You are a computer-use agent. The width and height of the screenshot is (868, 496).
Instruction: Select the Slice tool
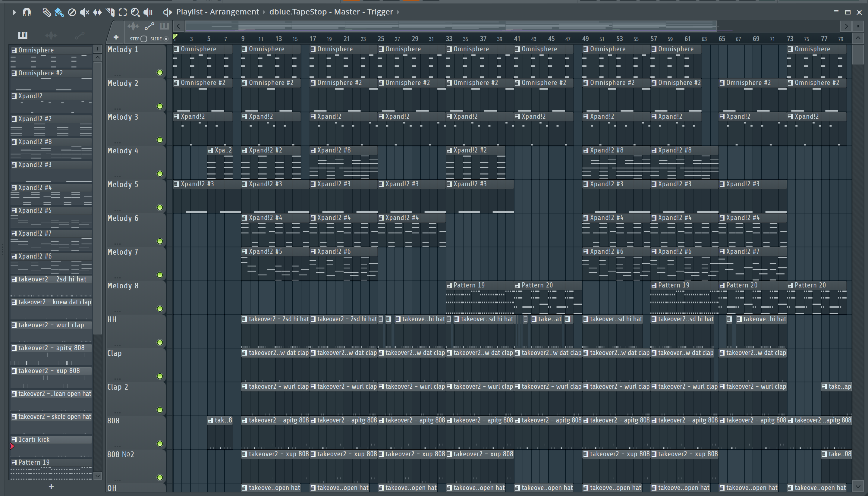point(110,12)
